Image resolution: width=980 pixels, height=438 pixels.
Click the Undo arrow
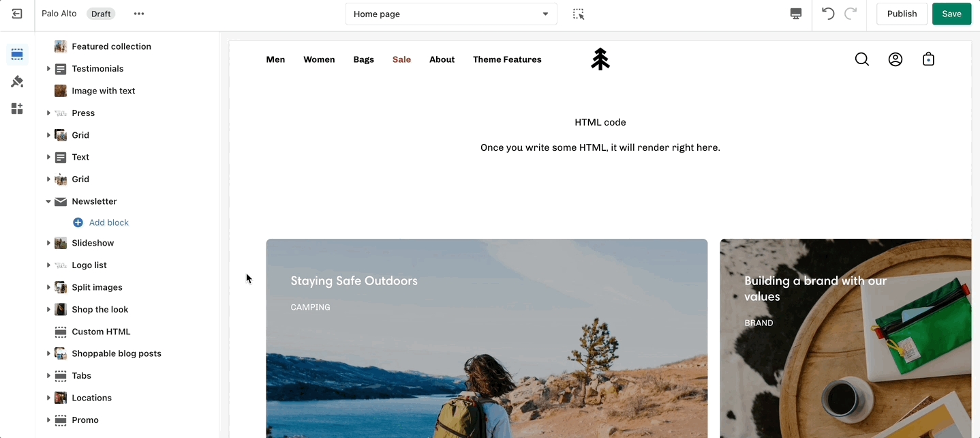tap(828, 14)
